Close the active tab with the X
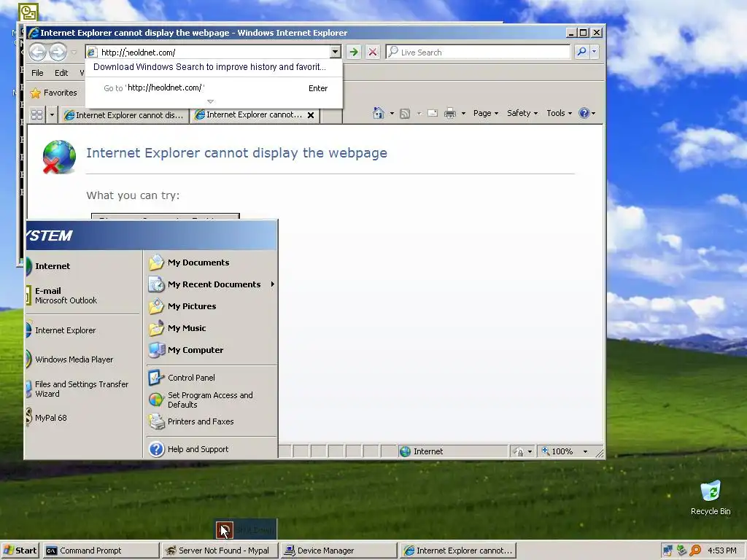 [x=311, y=114]
